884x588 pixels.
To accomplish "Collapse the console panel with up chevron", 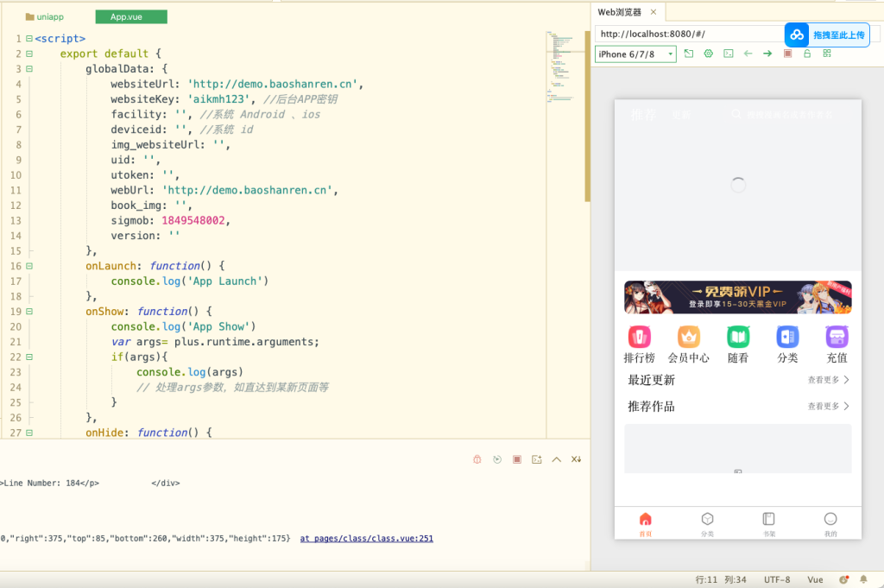I will pos(557,459).
